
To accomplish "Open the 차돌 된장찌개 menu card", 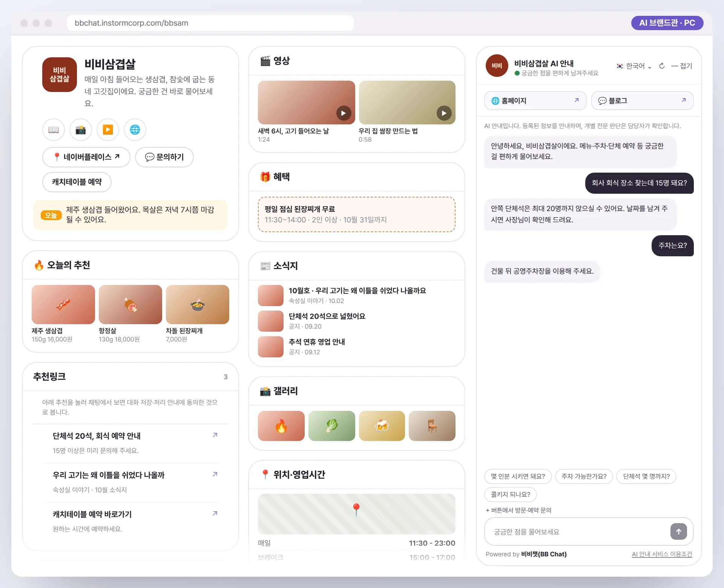I will 198,314.
